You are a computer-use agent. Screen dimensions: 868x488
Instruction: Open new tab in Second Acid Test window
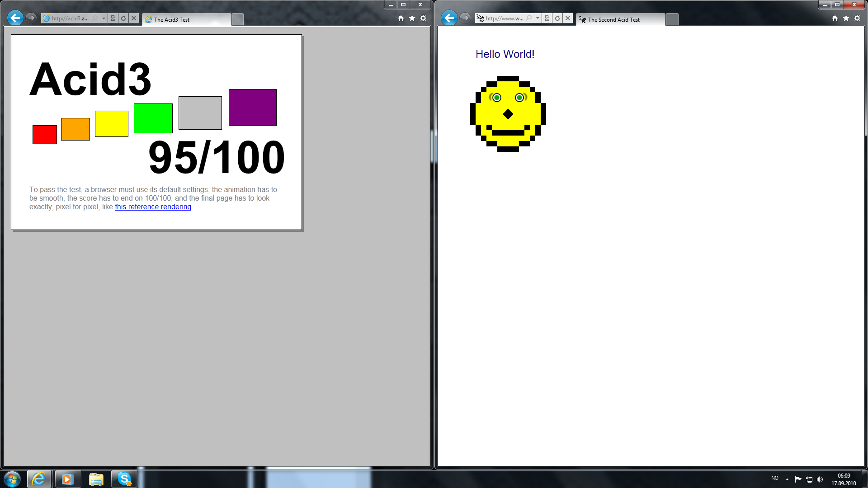672,19
